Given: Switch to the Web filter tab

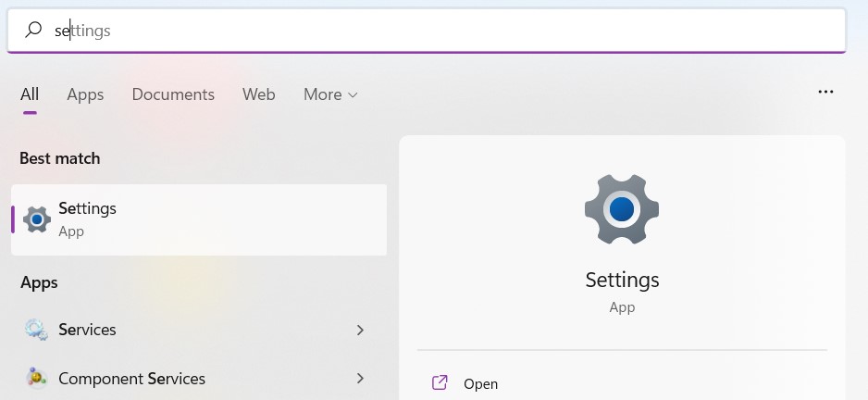Looking at the screenshot, I should [x=258, y=94].
